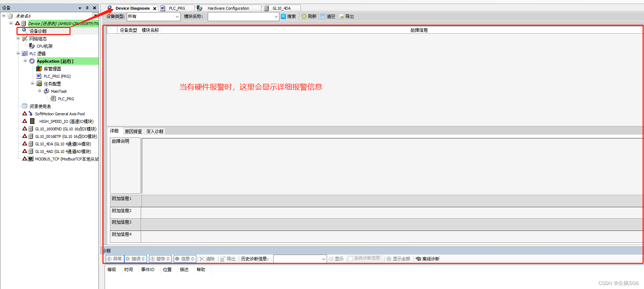Viewport: 644px width, 289px height.
Task: Click the HIGH_SPEED_IO module icon
Action: coord(32,121)
